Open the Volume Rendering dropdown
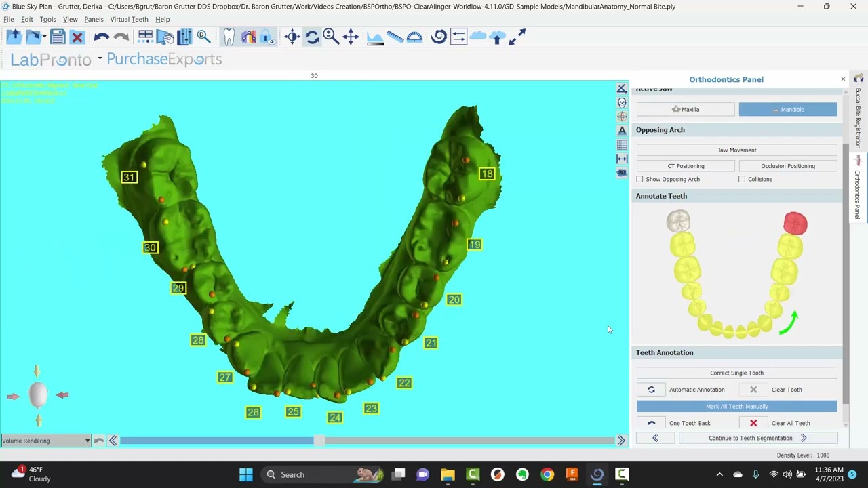The width and height of the screenshot is (868, 488). pyautogui.click(x=46, y=441)
